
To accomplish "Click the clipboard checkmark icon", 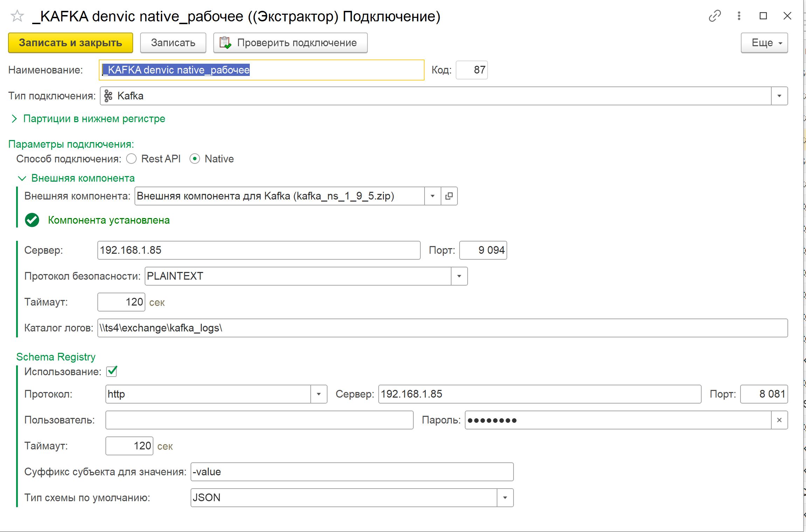I will click(x=225, y=43).
